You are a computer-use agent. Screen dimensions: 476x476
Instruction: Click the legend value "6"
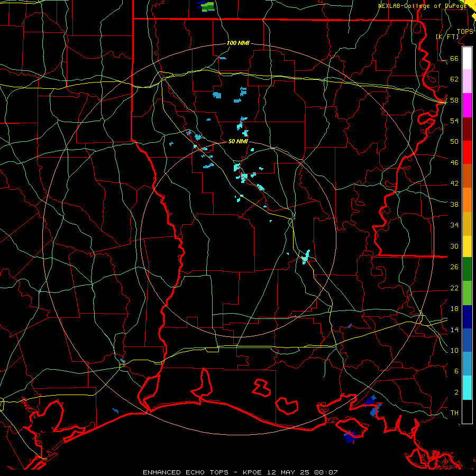pos(456,371)
